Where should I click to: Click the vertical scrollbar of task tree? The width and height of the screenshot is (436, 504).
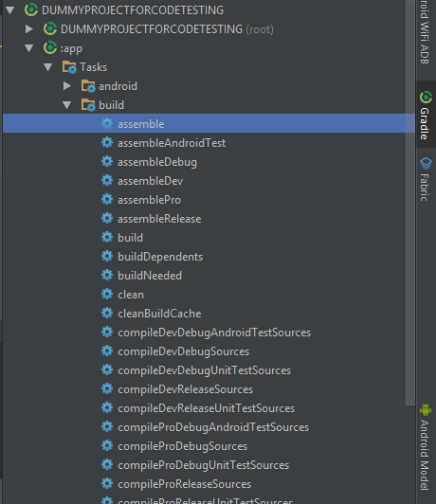pos(410,203)
